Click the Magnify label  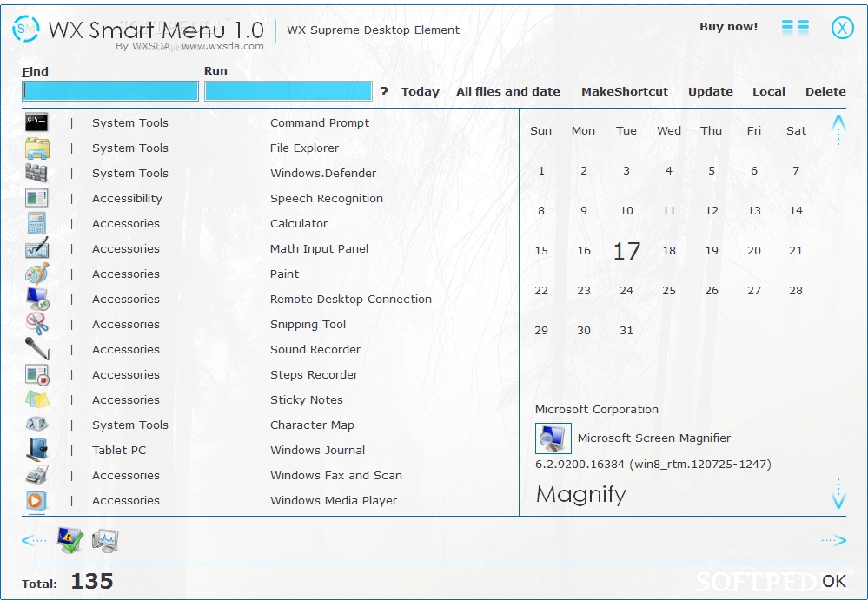click(580, 494)
